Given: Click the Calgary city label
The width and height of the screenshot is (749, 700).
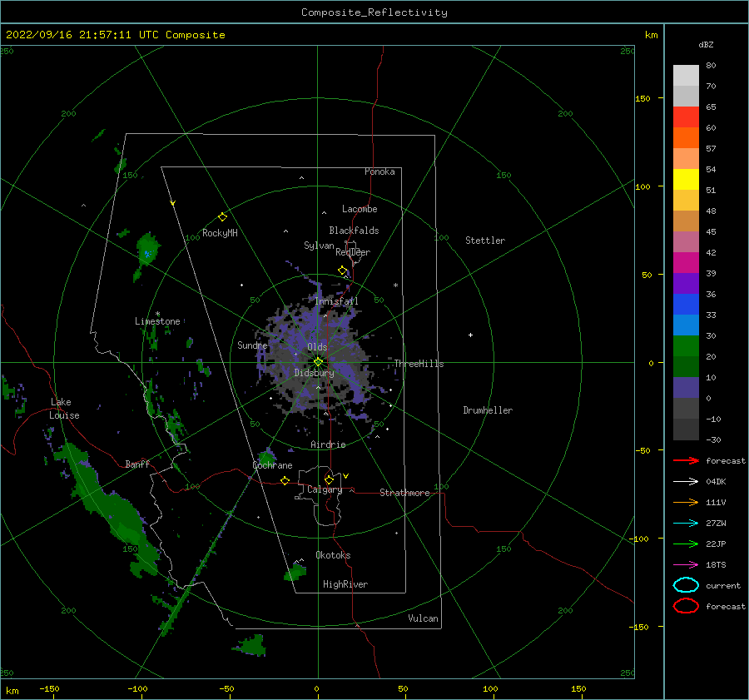Looking at the screenshot, I should pyautogui.click(x=325, y=489).
